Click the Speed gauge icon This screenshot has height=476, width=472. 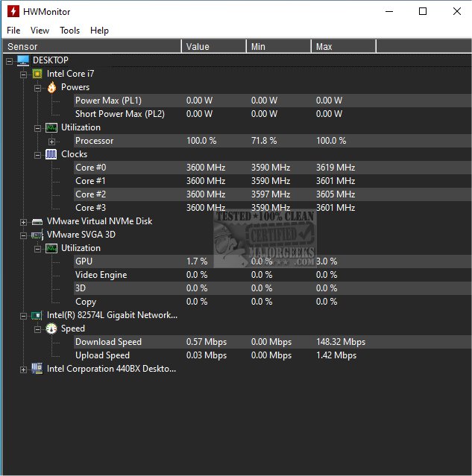pyautogui.click(x=51, y=329)
